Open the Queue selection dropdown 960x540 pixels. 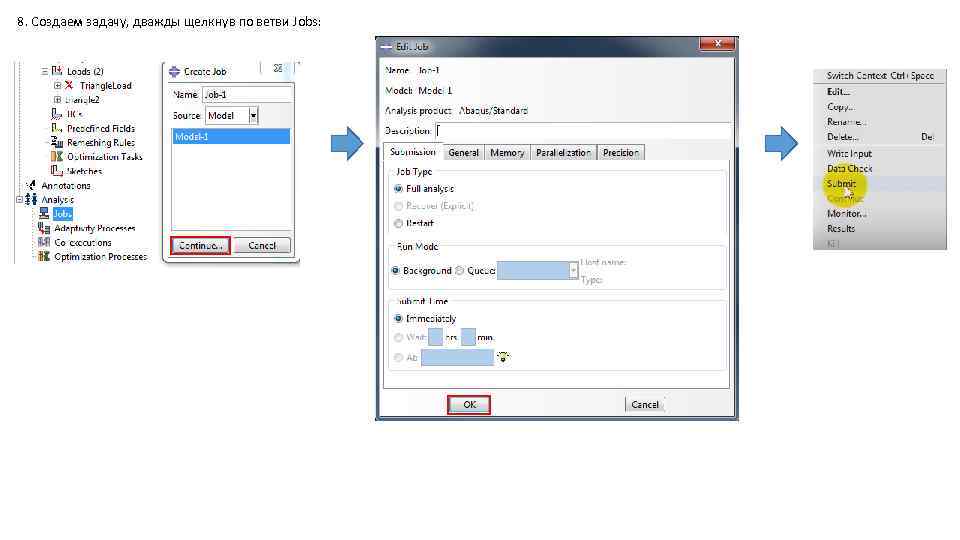pyautogui.click(x=574, y=270)
